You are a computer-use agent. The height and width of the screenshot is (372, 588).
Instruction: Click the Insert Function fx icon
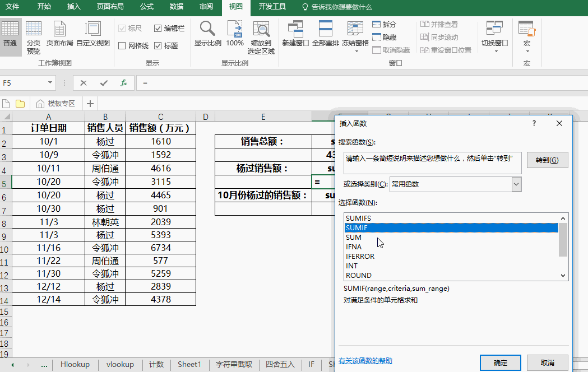pyautogui.click(x=124, y=83)
